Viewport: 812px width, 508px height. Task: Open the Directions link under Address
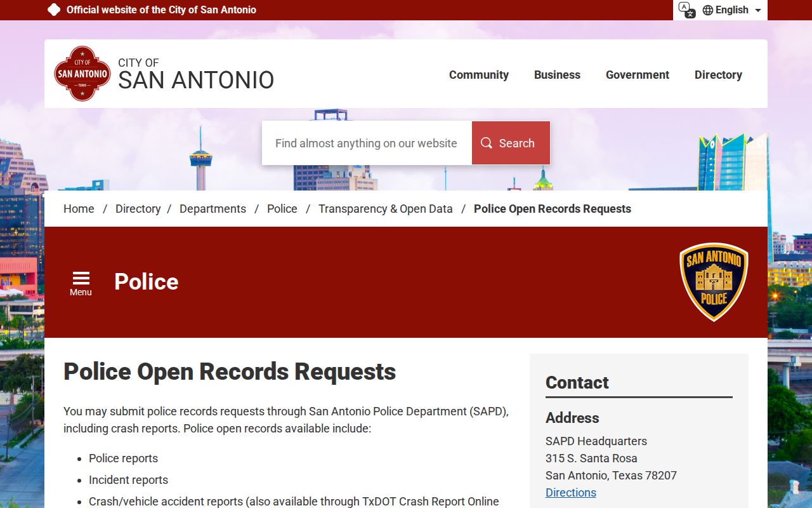coord(571,492)
